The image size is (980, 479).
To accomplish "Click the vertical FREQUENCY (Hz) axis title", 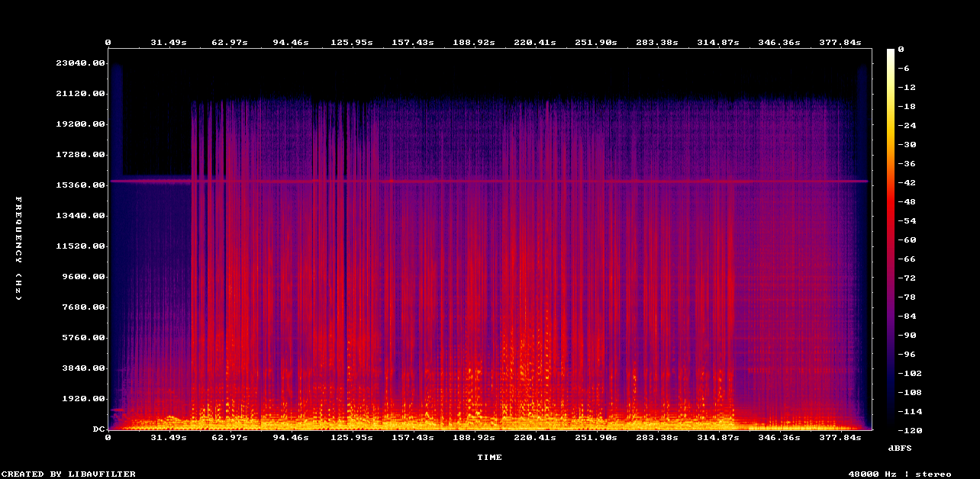I will click(19, 248).
